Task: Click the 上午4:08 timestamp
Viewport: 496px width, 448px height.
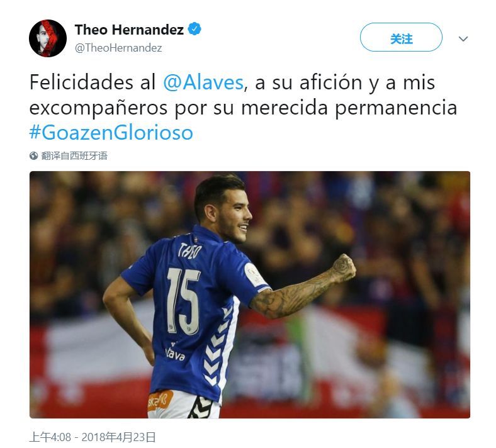Action: click(50, 437)
